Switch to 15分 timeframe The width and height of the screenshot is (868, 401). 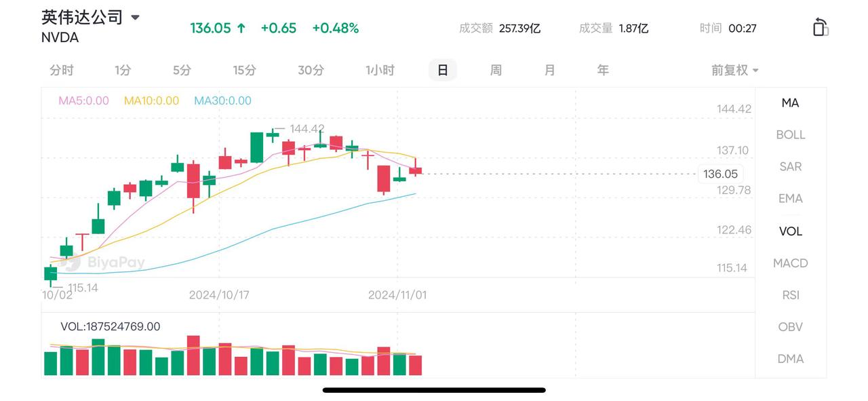tap(244, 70)
